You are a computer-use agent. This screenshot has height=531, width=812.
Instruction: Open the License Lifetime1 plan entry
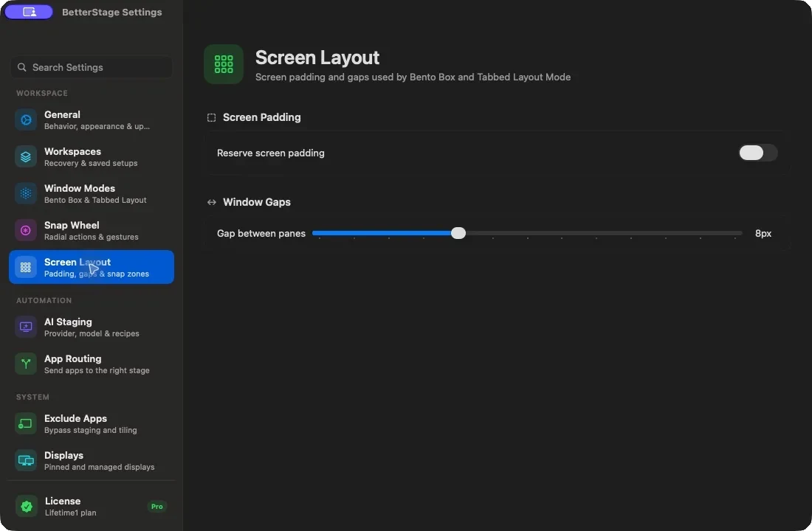[x=91, y=506]
